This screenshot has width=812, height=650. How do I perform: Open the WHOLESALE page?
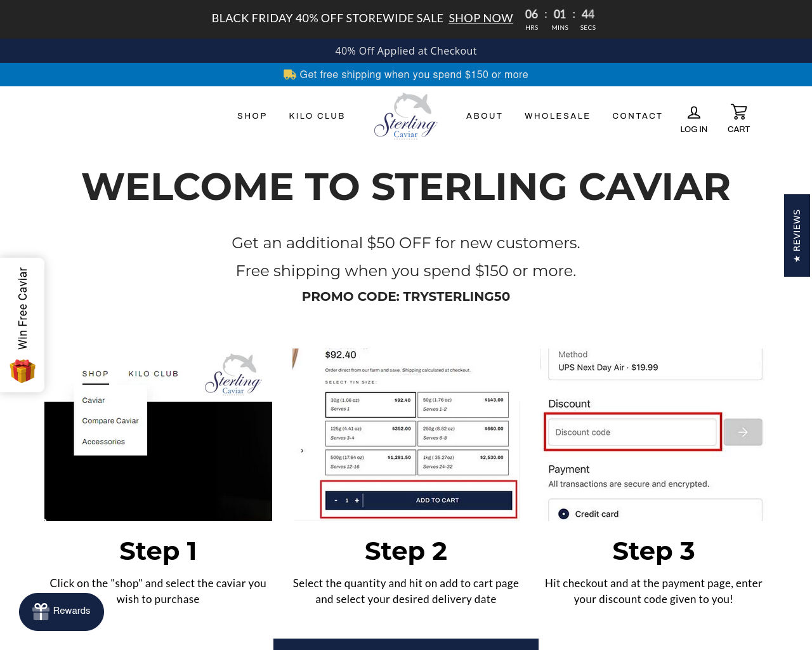pos(557,116)
